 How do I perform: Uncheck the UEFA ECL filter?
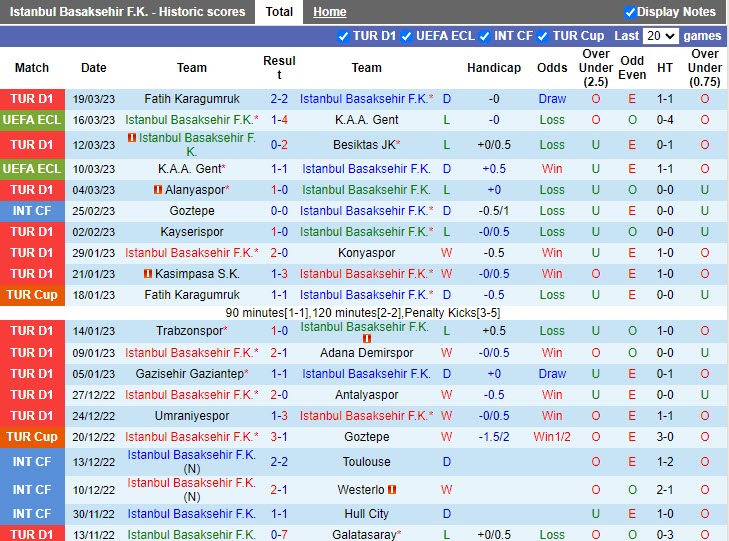pos(406,36)
